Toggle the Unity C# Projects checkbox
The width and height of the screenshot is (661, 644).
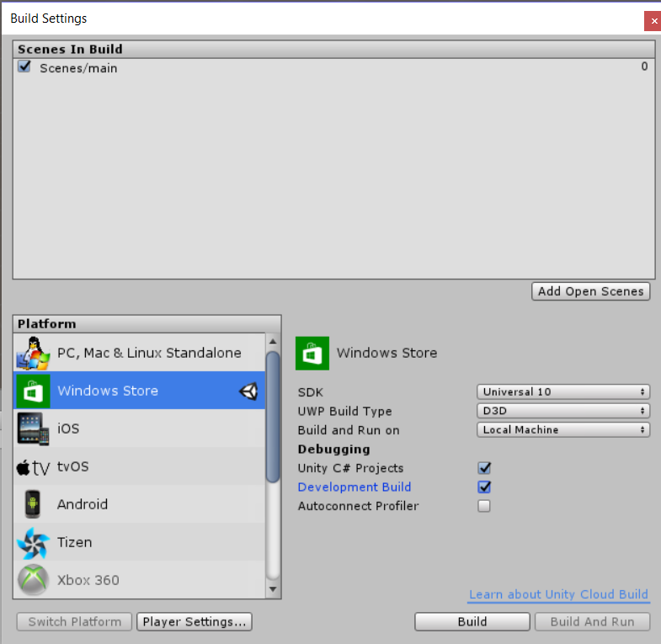pyautogui.click(x=484, y=468)
